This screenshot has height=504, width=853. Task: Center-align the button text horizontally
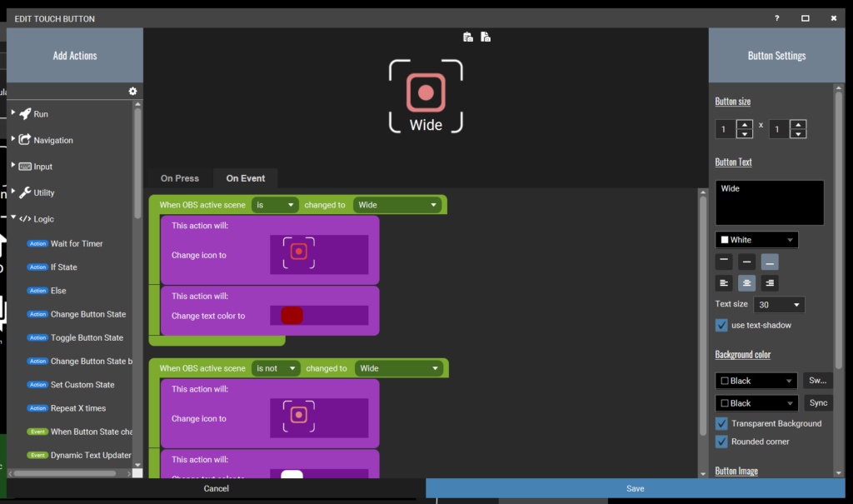click(747, 283)
